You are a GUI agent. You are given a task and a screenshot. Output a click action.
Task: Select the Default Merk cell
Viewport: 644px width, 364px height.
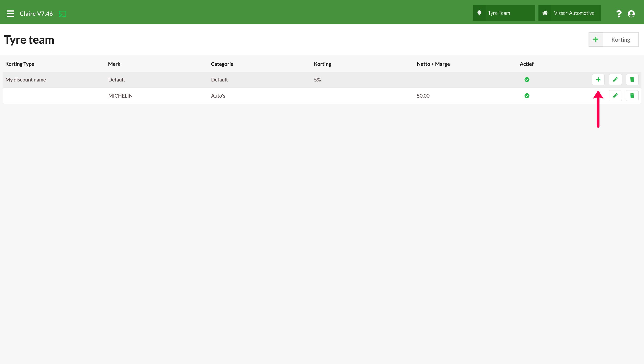[x=117, y=80]
